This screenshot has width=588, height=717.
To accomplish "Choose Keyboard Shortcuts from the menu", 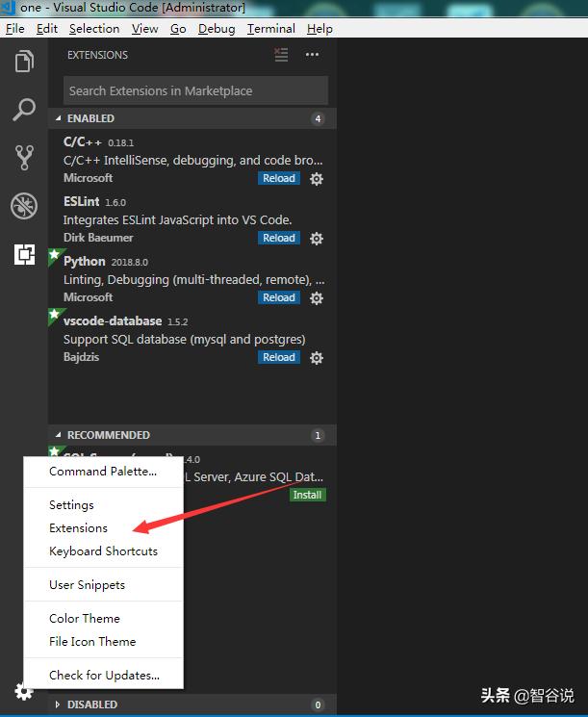I will click(103, 551).
